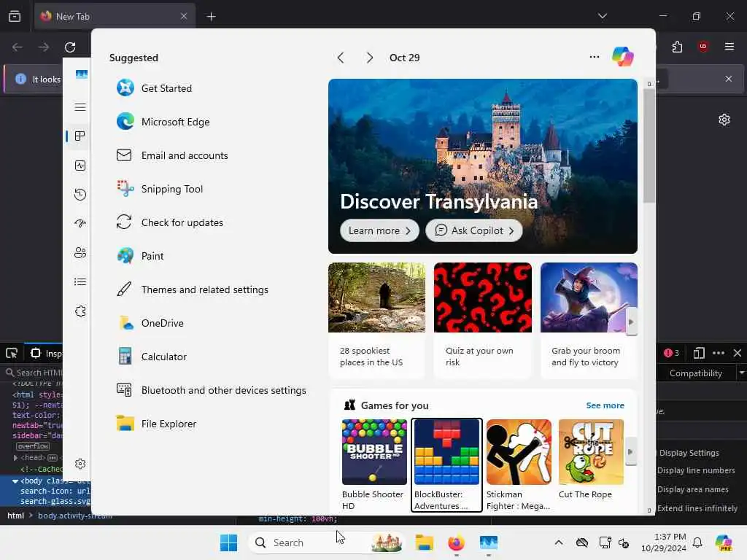Switch to Compatibility tab in DevTools
This screenshot has width=747, height=560.
[x=695, y=373]
